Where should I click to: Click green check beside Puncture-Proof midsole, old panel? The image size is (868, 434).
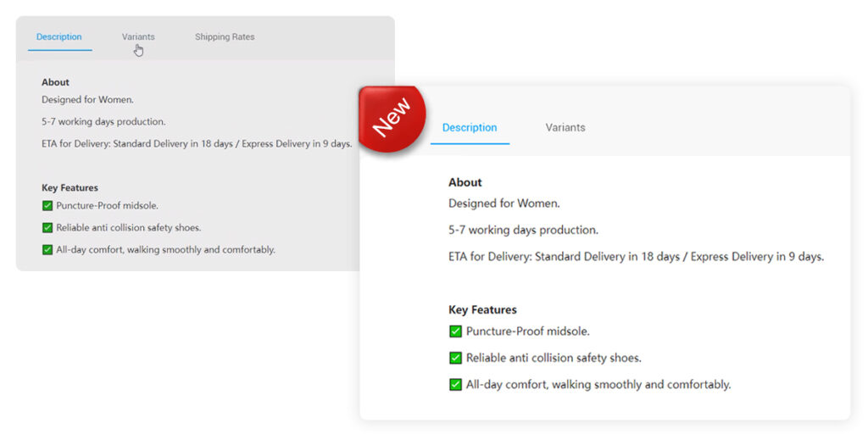point(47,205)
